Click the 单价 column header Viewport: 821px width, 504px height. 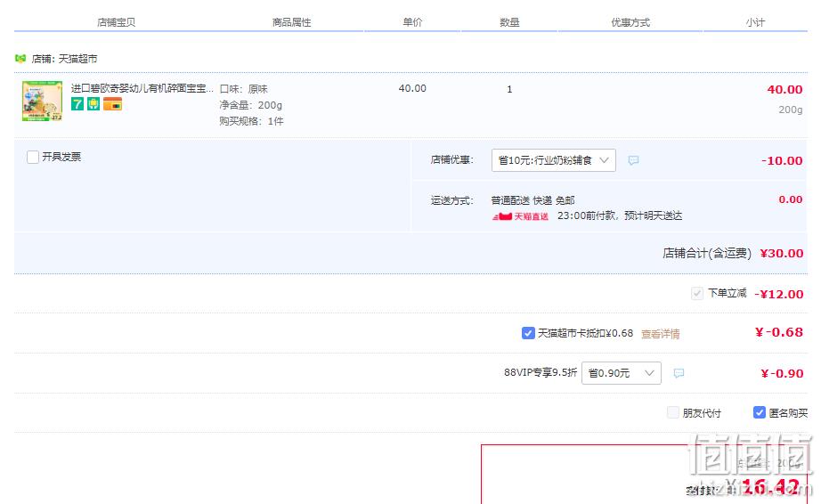click(x=412, y=22)
